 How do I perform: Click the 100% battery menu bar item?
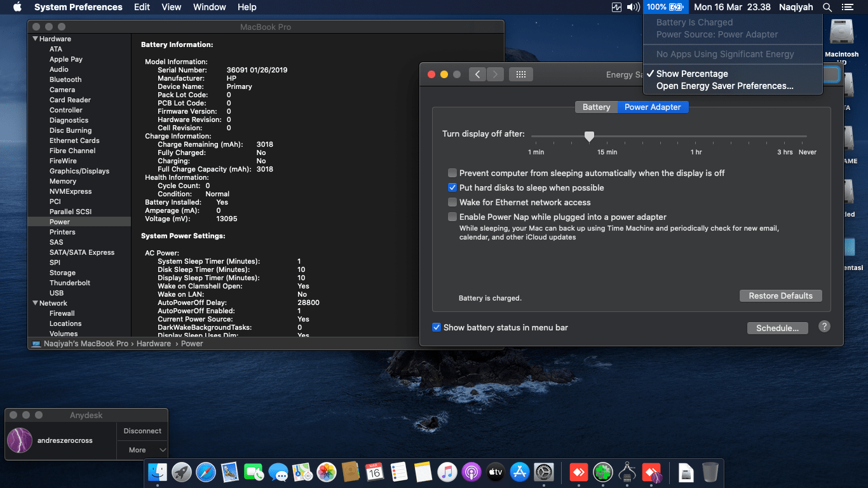pyautogui.click(x=665, y=7)
